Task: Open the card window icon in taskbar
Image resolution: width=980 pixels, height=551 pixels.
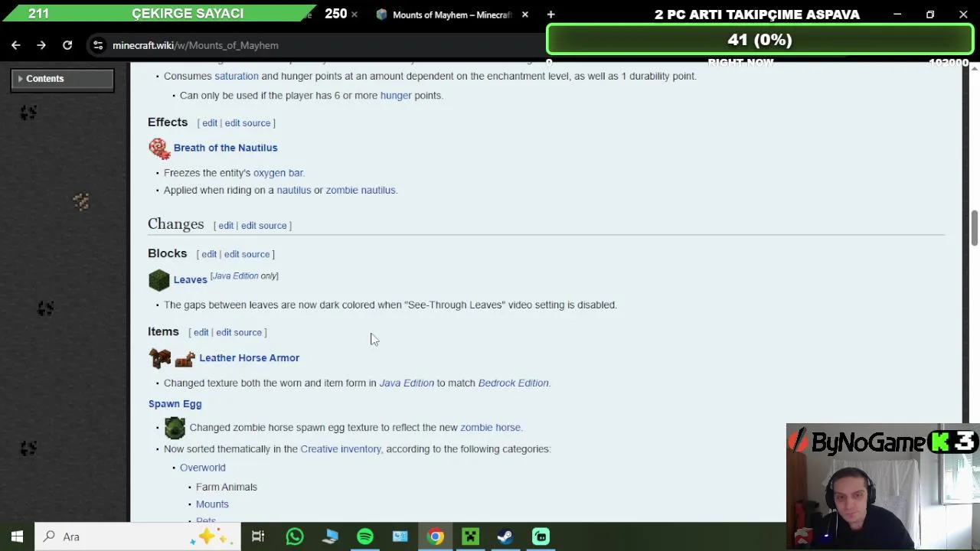Action: click(400, 536)
